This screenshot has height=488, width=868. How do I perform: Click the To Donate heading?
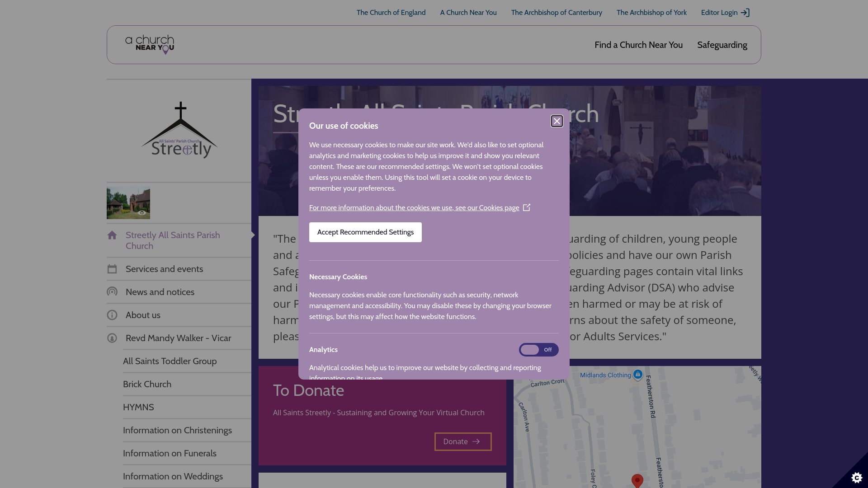click(308, 390)
